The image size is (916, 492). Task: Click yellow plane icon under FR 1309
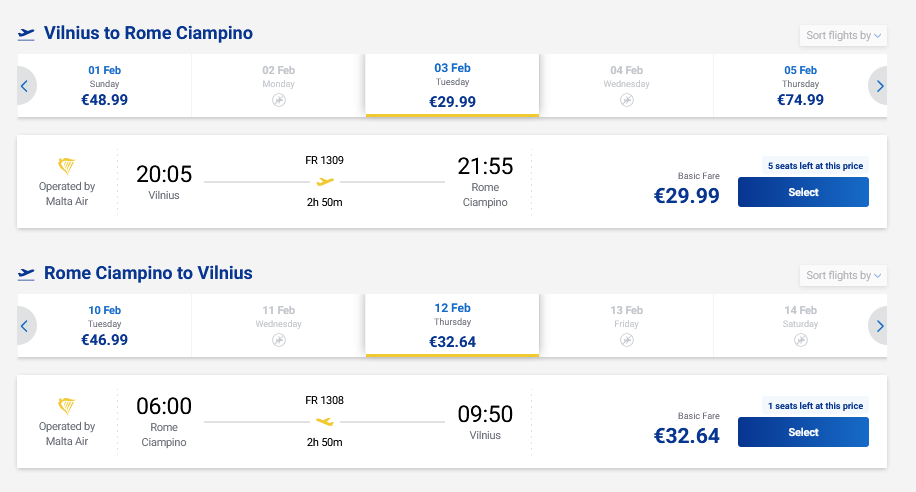click(324, 181)
